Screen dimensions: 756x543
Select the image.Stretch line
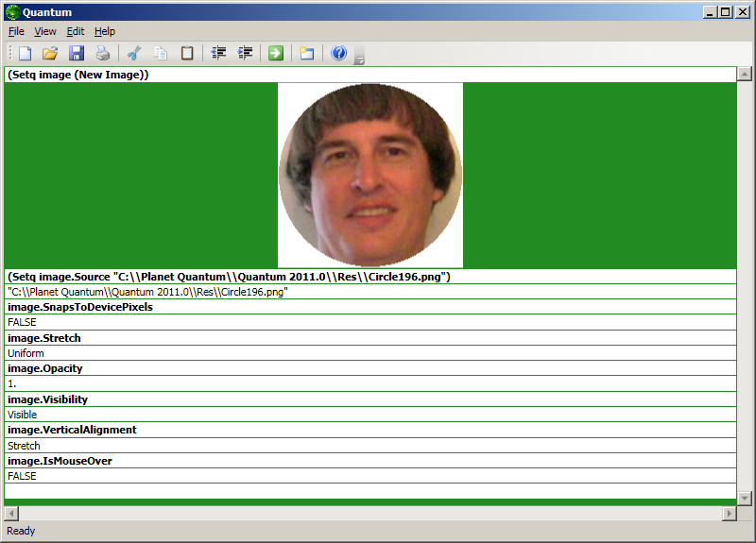[370, 338]
